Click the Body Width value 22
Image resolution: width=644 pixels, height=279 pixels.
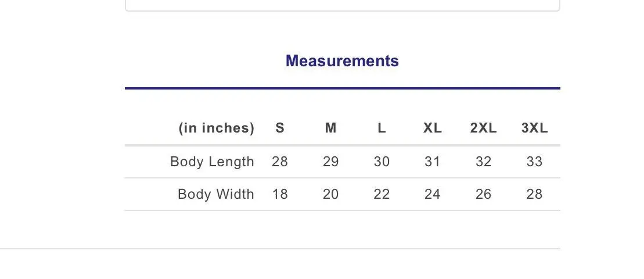pyautogui.click(x=382, y=194)
